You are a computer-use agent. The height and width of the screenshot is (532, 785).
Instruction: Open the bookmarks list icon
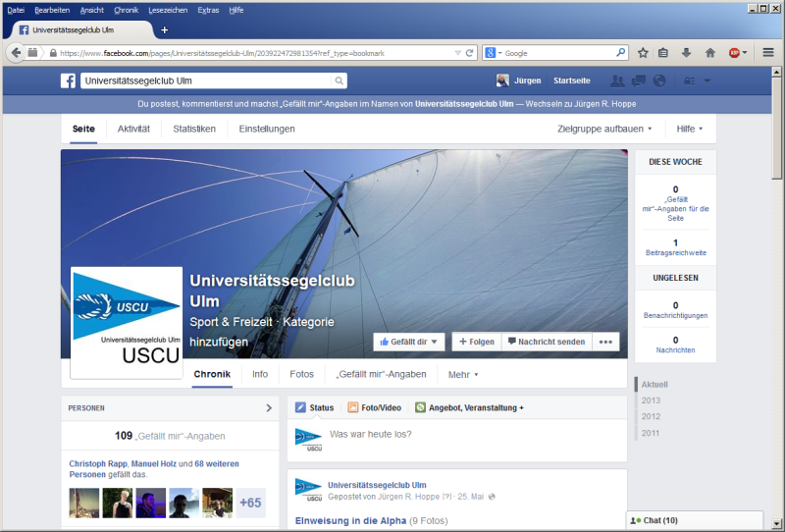[663, 53]
